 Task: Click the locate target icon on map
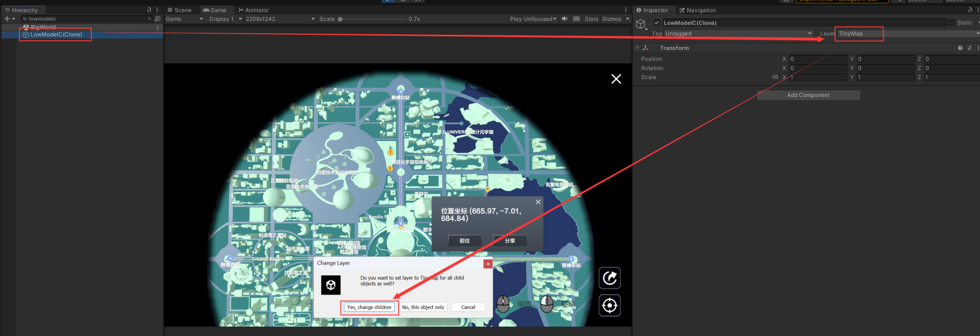[x=609, y=305]
